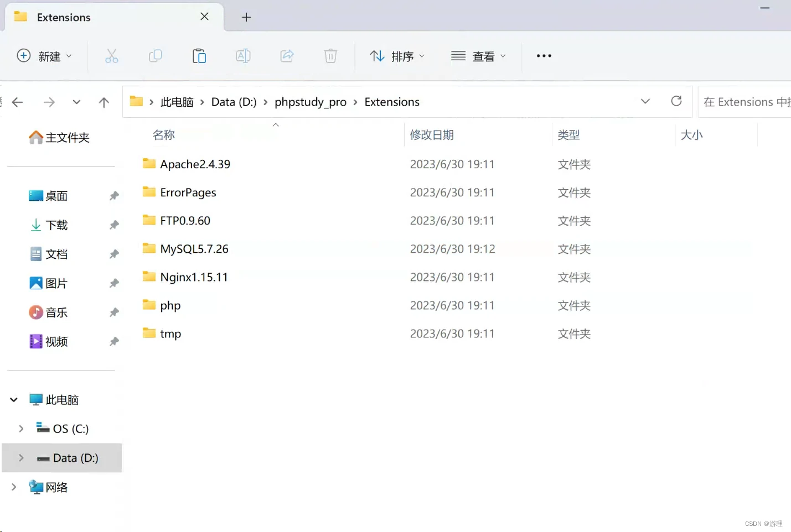
Task: Expand the 网络 network node
Action: (x=14, y=487)
